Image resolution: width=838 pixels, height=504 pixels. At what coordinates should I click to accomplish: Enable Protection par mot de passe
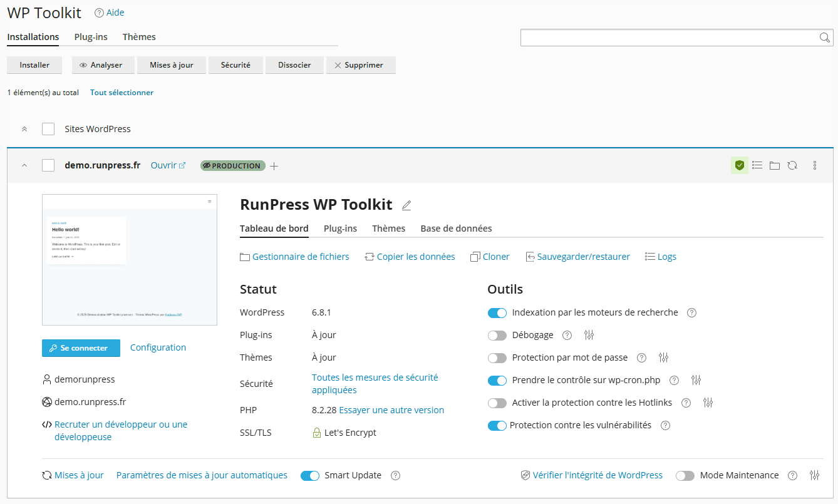pos(497,357)
